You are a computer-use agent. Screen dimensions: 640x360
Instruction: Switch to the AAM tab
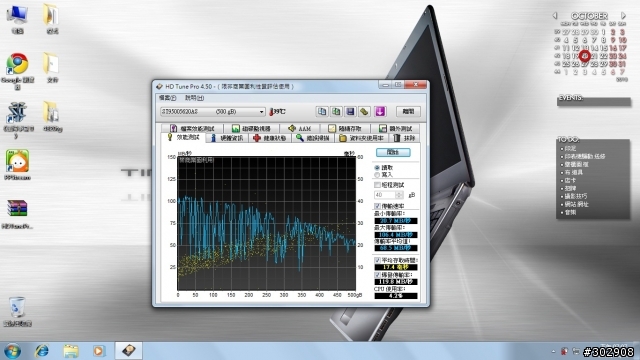tap(300, 128)
